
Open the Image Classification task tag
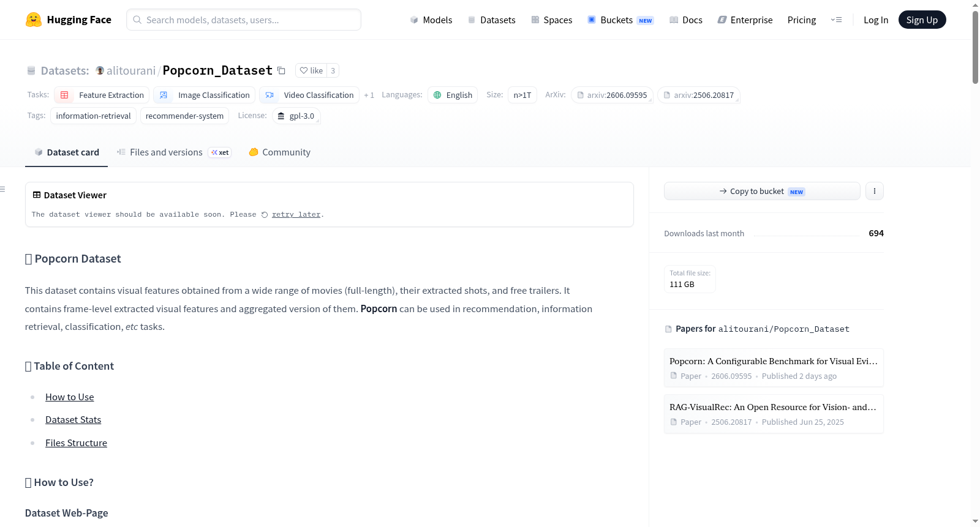(204, 95)
